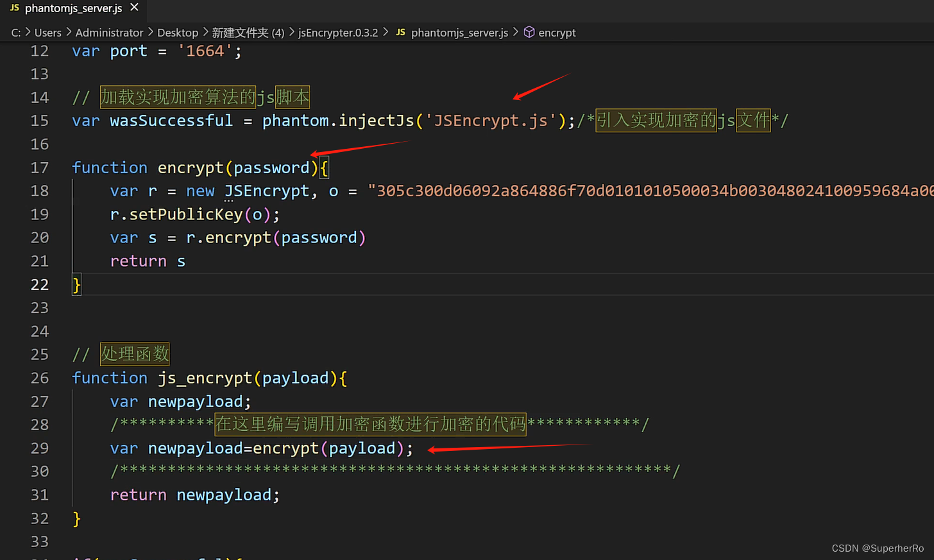Click the JS file icon on the tab
This screenshot has height=560, width=934.
[14, 8]
